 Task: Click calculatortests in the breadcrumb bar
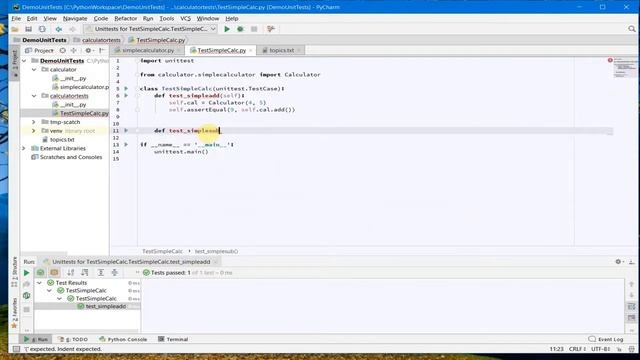tap(101, 40)
